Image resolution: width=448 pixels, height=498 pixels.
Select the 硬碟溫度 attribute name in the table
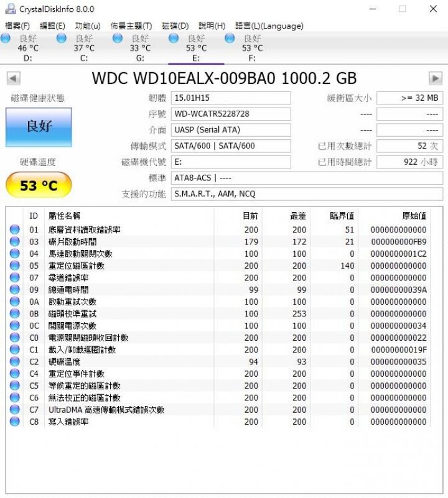pyautogui.click(x=64, y=362)
